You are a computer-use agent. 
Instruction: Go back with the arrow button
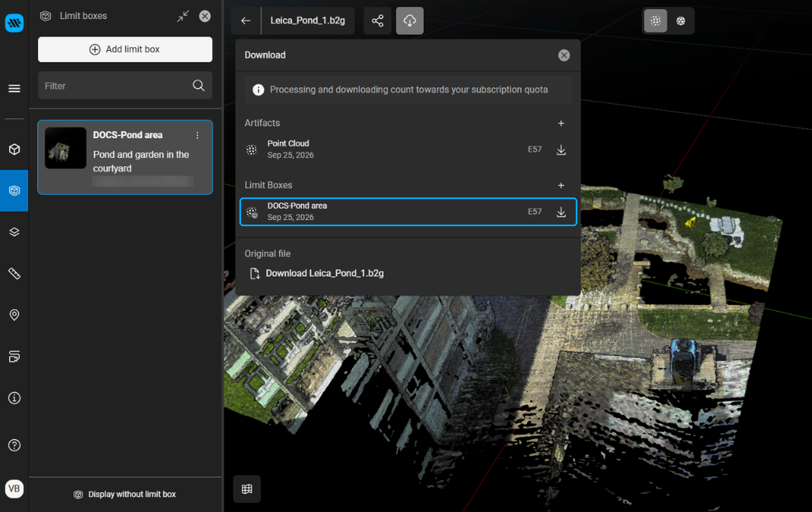246,21
